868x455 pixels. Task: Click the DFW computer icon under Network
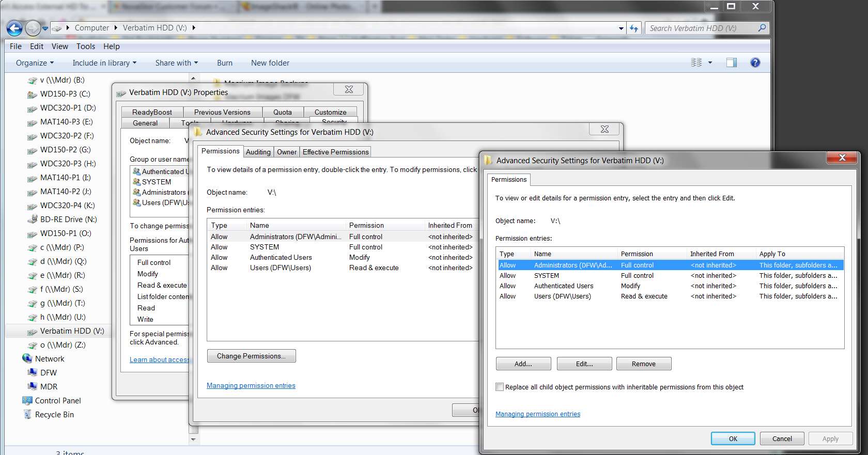point(32,372)
